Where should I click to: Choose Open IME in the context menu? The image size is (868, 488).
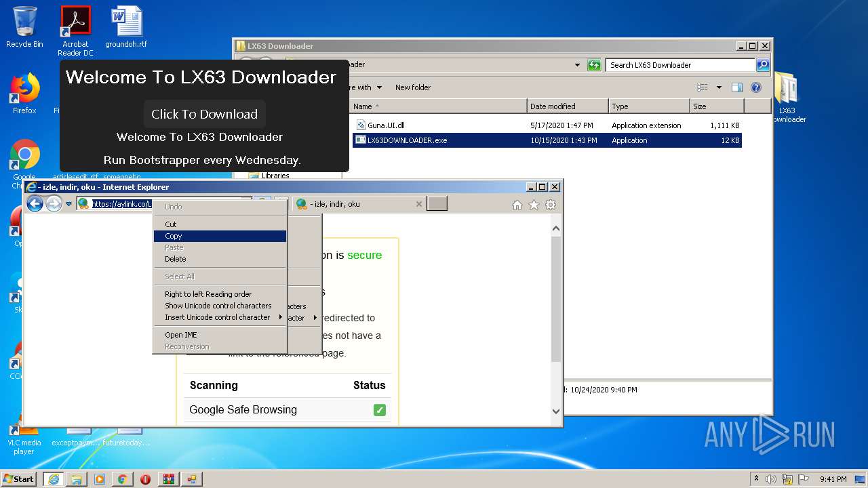[220, 335]
